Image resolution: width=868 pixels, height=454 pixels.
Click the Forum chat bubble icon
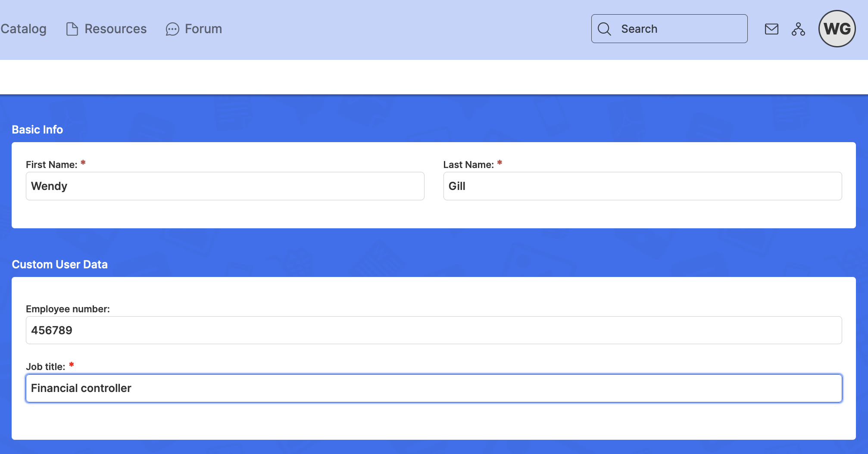(172, 29)
